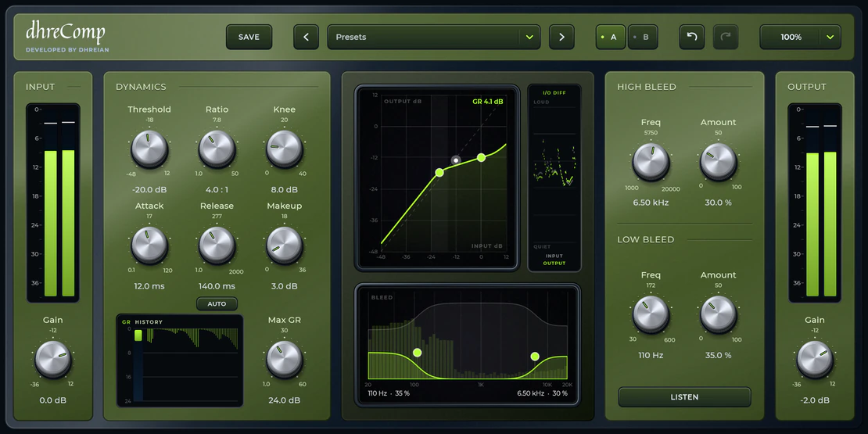Click the undo arrow icon

click(691, 37)
